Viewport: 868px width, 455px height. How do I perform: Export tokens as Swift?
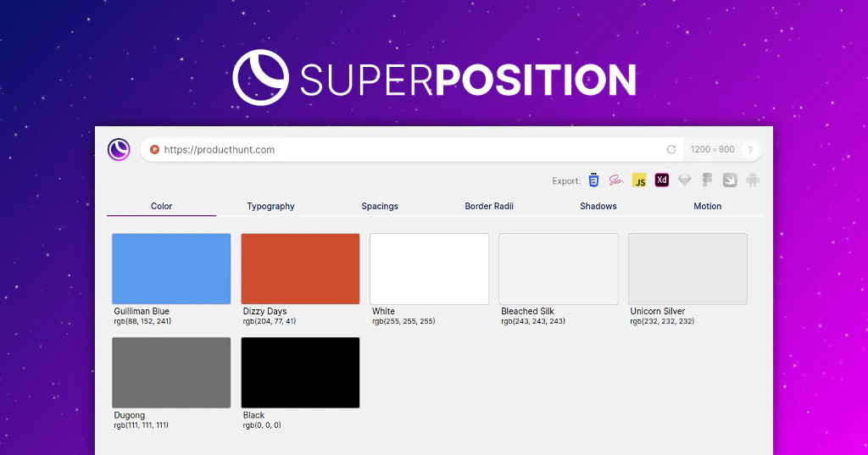[730, 180]
